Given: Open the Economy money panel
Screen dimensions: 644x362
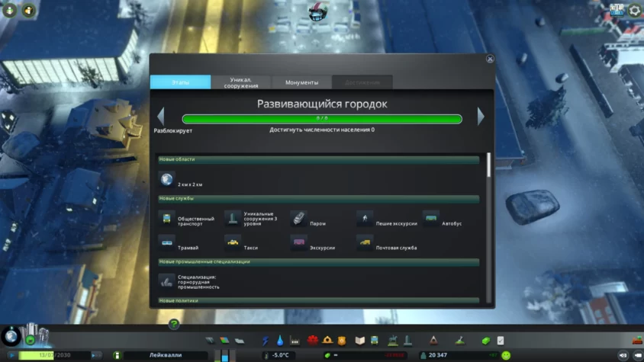Looking at the screenshot, I should tap(486, 341).
